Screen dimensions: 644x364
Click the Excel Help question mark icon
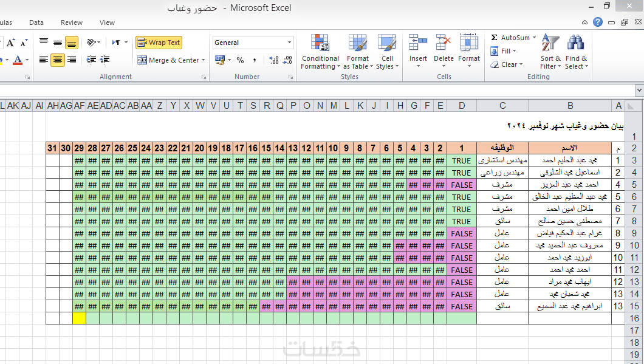pyautogui.click(x=598, y=22)
